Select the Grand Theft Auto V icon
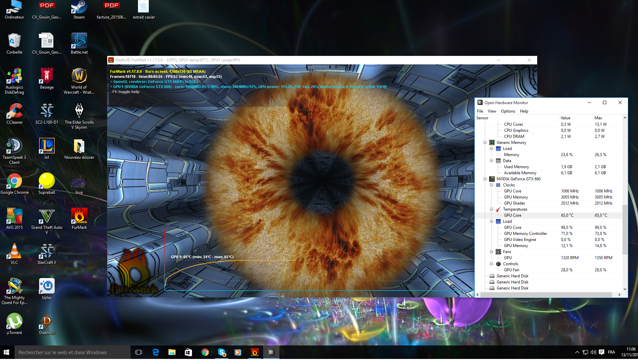The height and width of the screenshot is (364, 638). click(x=47, y=221)
